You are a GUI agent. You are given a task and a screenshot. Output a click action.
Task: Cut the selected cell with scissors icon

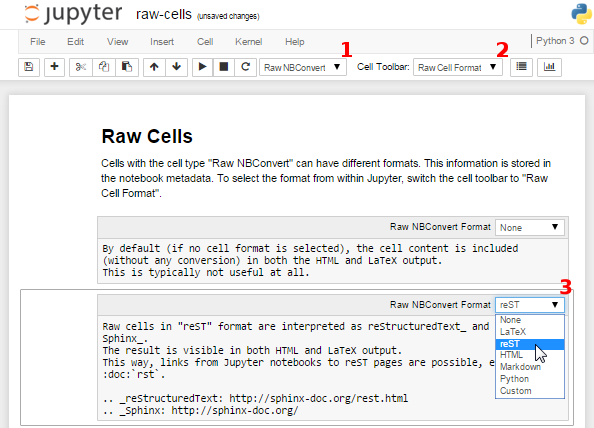pyautogui.click(x=81, y=67)
